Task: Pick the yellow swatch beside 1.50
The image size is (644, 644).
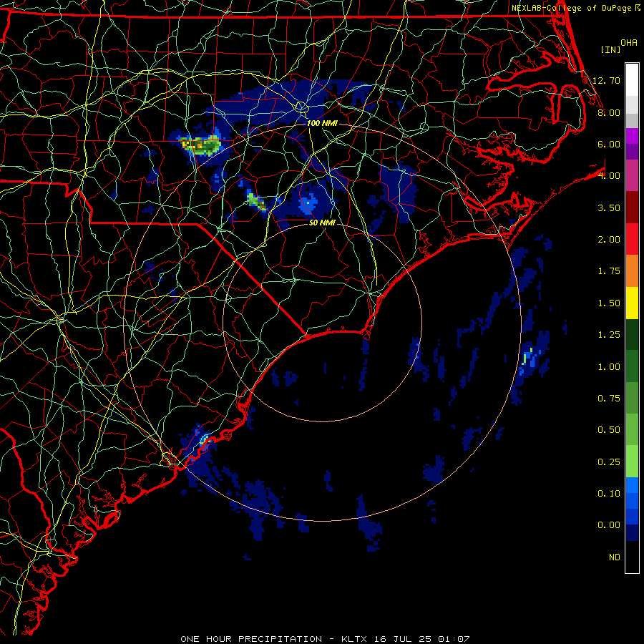Action: [x=632, y=303]
